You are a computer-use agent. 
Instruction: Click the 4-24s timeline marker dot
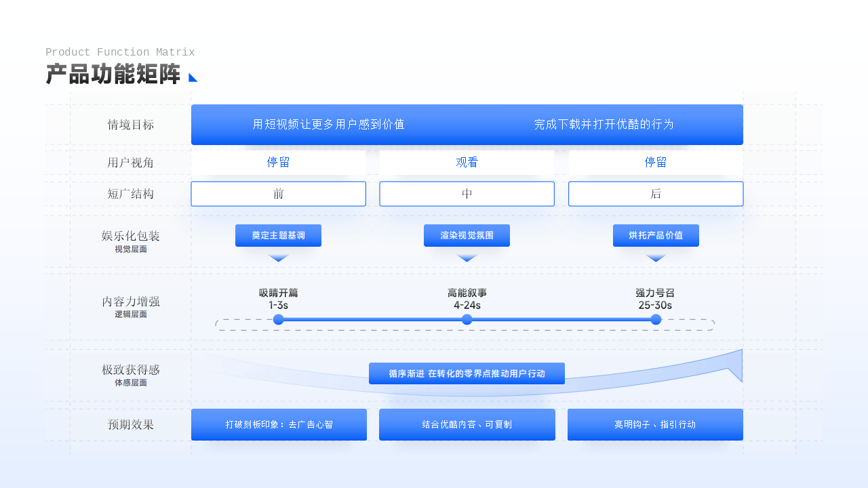[467, 319]
